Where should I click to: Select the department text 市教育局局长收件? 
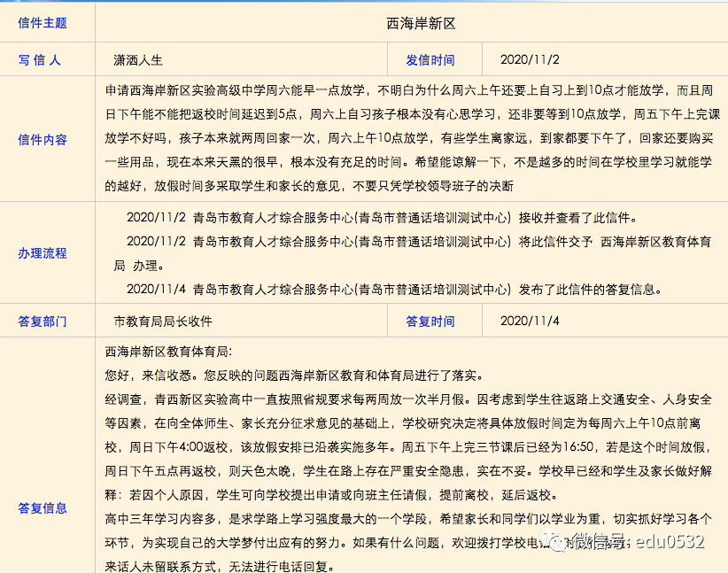[x=163, y=321]
